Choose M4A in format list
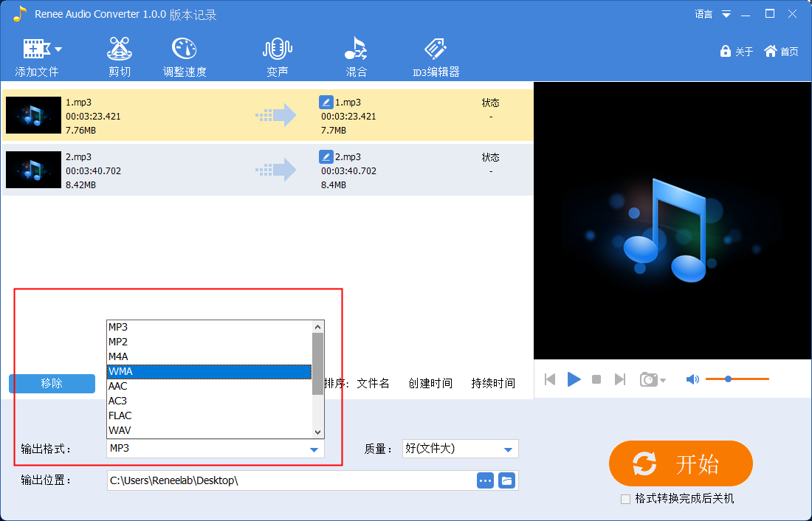This screenshot has height=521, width=812. pos(209,357)
